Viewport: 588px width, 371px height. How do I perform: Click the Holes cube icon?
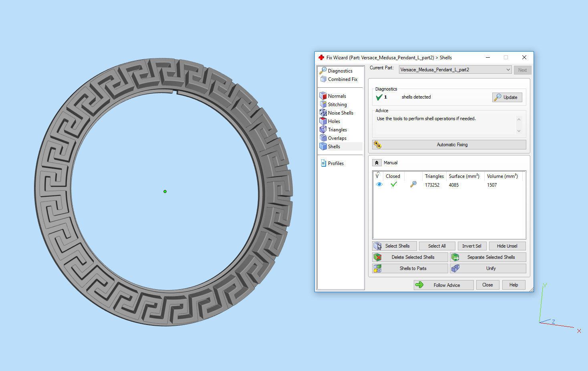[x=323, y=121]
